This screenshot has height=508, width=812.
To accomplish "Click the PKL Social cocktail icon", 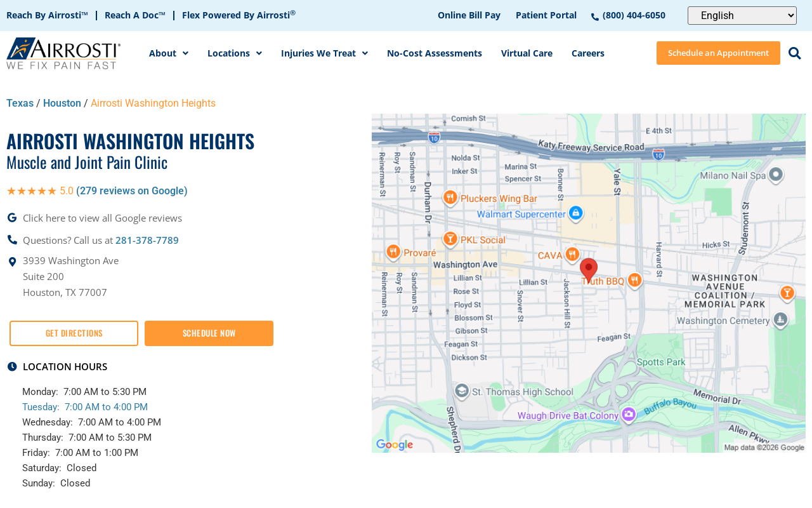I will coord(450,239).
